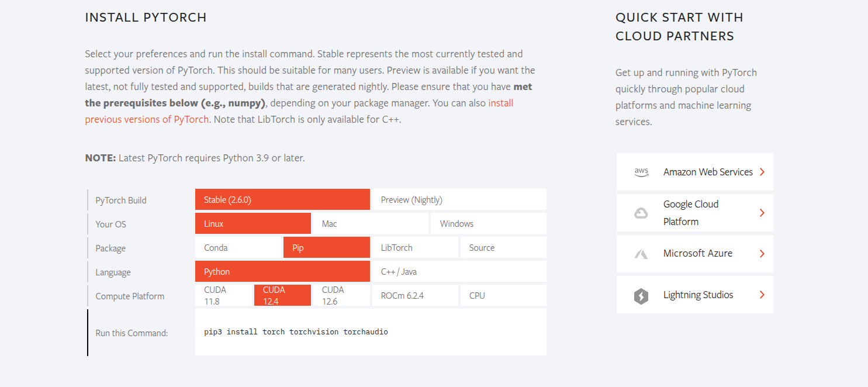Select CUDA 11.8 compute platform
Screen dimensions: 868x387
coord(224,296)
